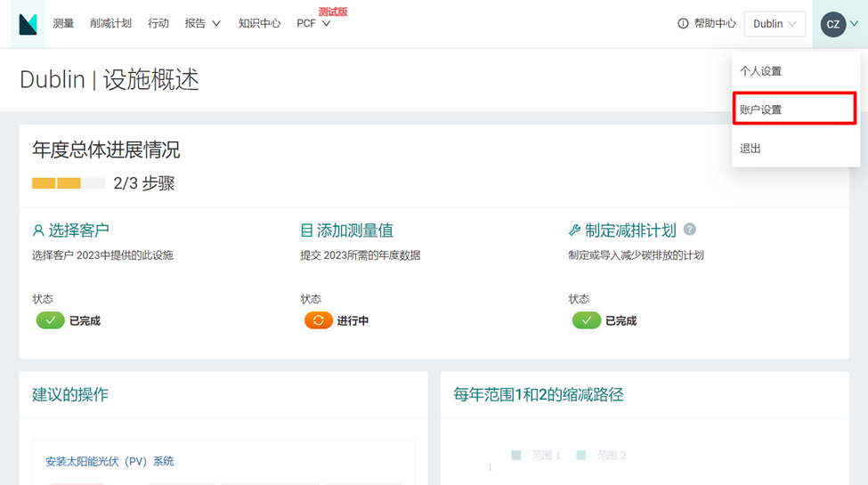This screenshot has width=868, height=485.
Task: Open the 测量 menu item
Action: click(64, 23)
